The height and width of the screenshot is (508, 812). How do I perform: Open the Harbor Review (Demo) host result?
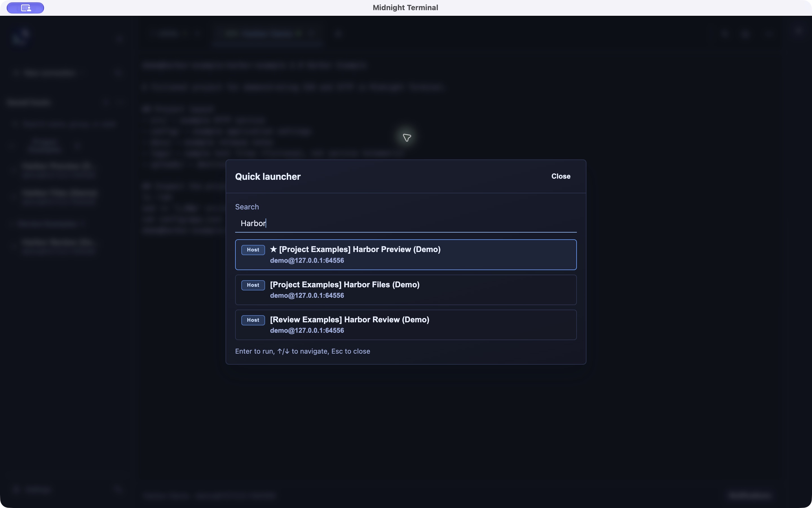[406, 325]
